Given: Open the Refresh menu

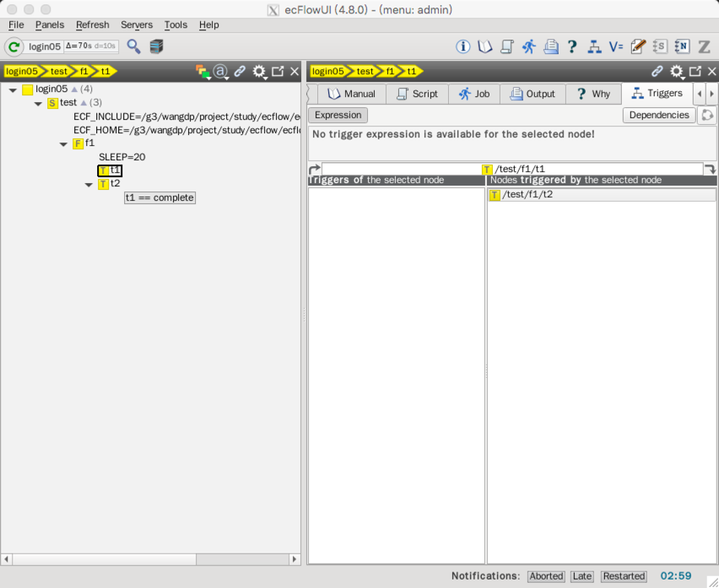Looking at the screenshot, I should point(93,24).
